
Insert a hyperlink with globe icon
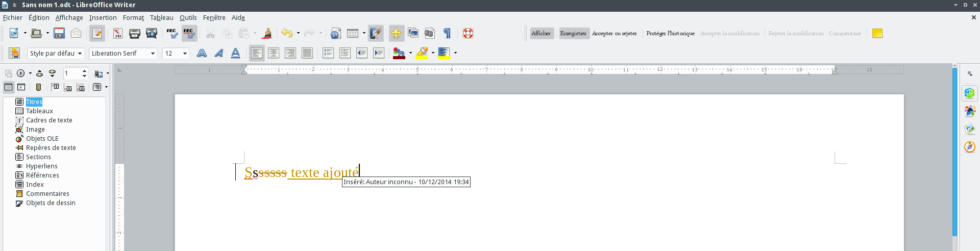tap(335, 33)
